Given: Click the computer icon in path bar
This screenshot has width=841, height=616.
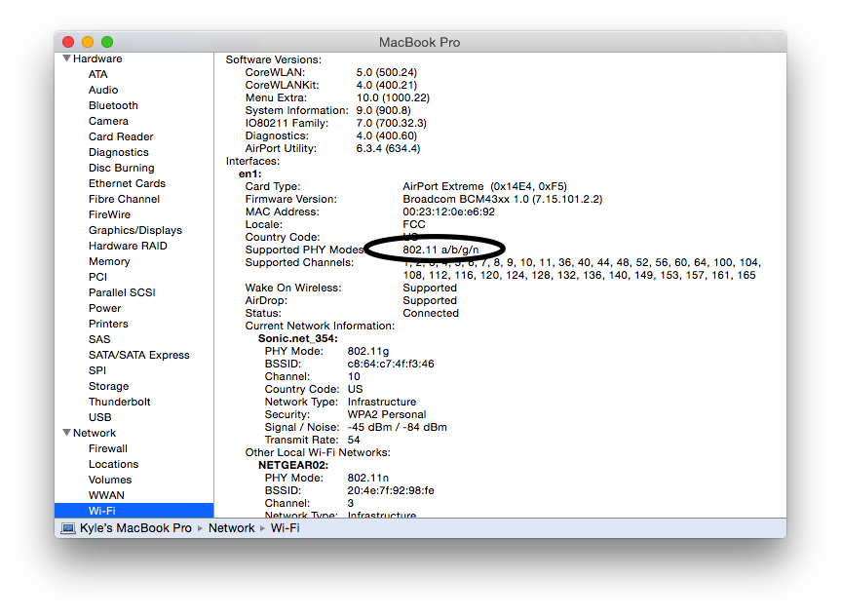Looking at the screenshot, I should tap(68, 528).
